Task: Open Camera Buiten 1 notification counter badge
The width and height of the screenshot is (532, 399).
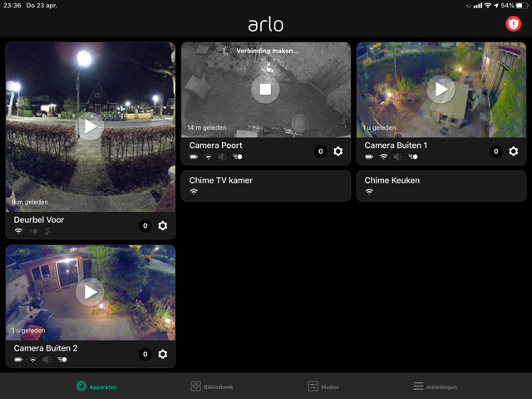Action: [496, 151]
